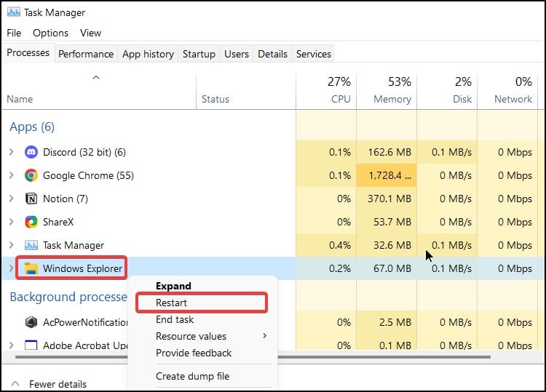The image size is (546, 392).
Task: Choose End task in the context menu
Action: [x=175, y=319]
